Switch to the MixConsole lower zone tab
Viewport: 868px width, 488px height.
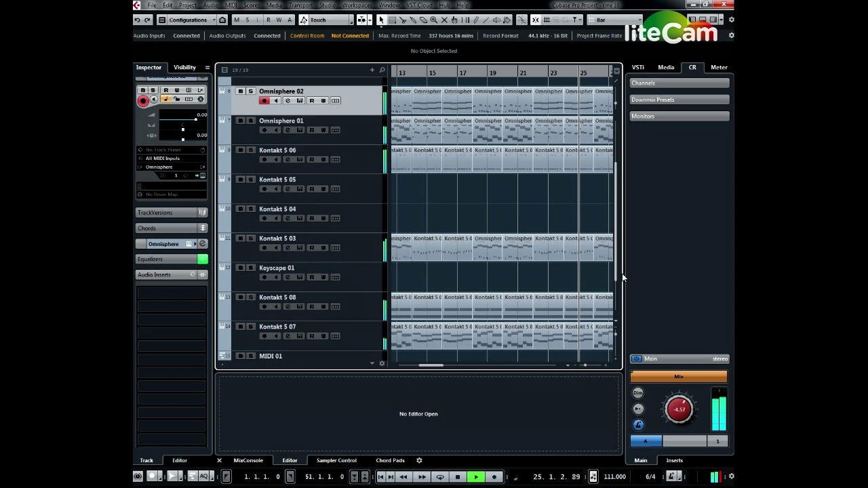click(248, 460)
